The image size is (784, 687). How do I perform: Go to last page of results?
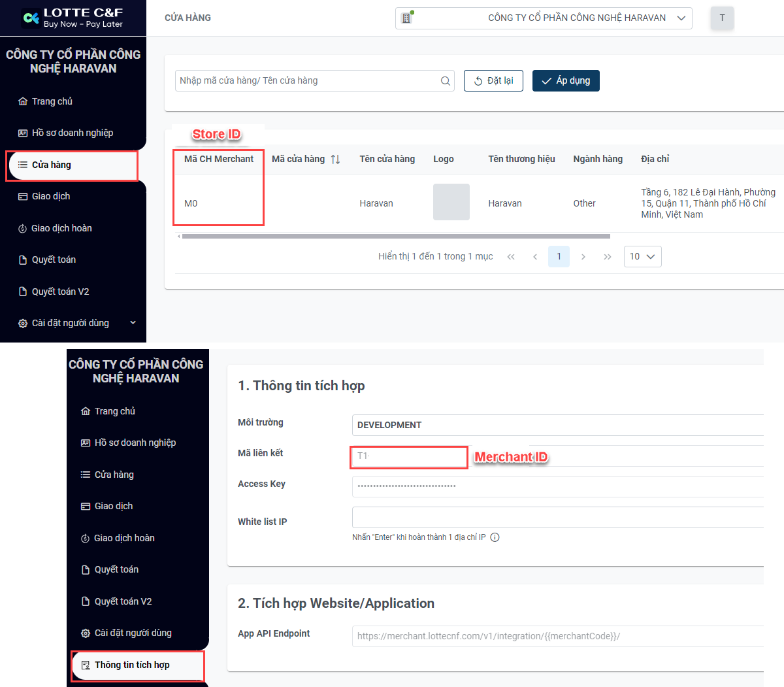point(608,257)
